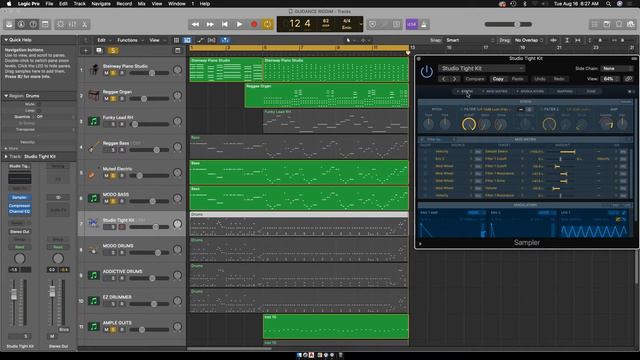Toggle Flex button in tracks menu bar
640x360 pixels.
[x=211, y=40]
